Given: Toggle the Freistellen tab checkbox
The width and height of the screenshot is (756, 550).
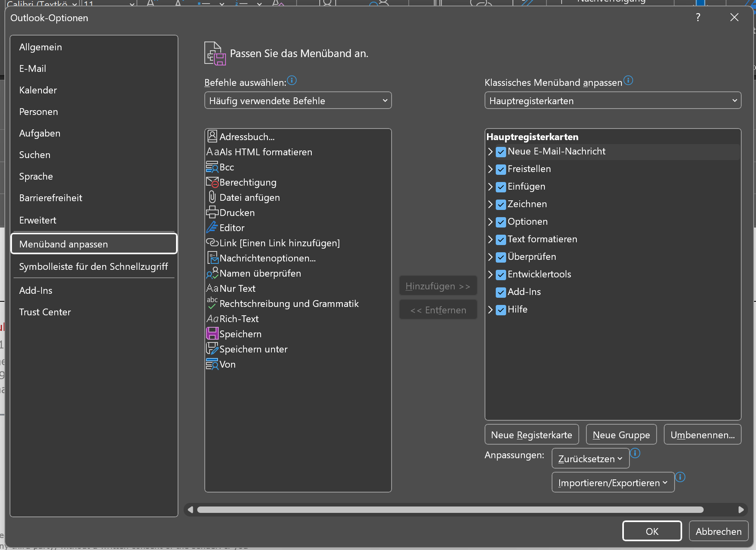Looking at the screenshot, I should click(x=501, y=169).
